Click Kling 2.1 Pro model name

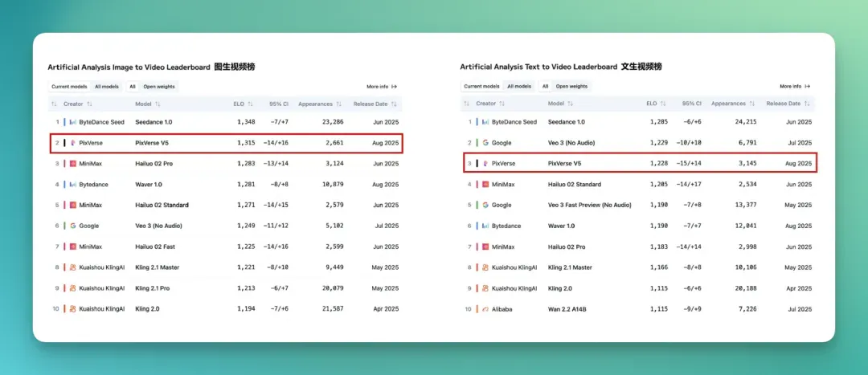coord(152,288)
